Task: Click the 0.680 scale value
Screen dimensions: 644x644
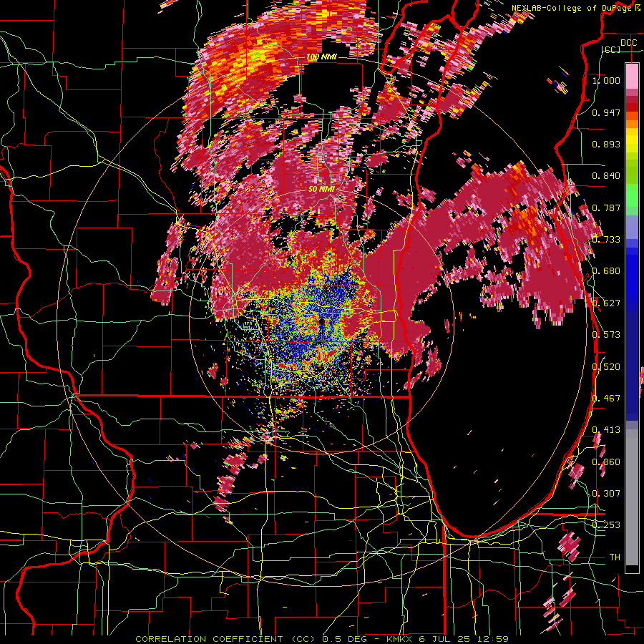Action: pyautogui.click(x=606, y=271)
